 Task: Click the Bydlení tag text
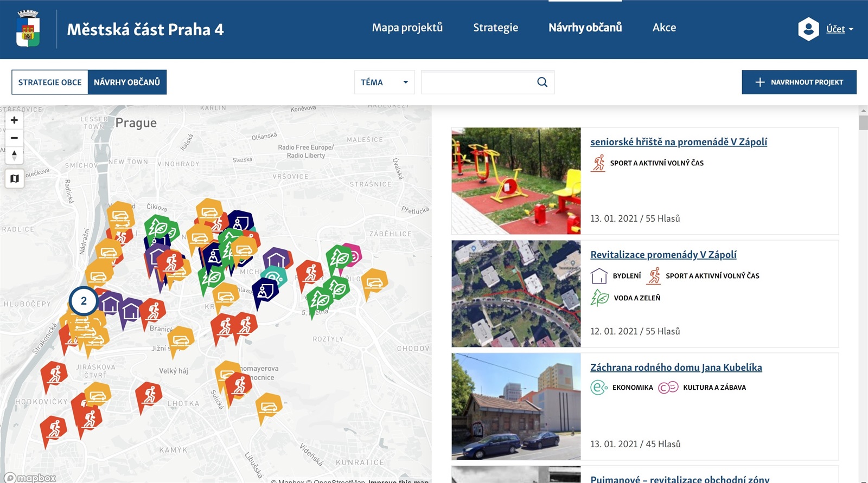tap(627, 276)
